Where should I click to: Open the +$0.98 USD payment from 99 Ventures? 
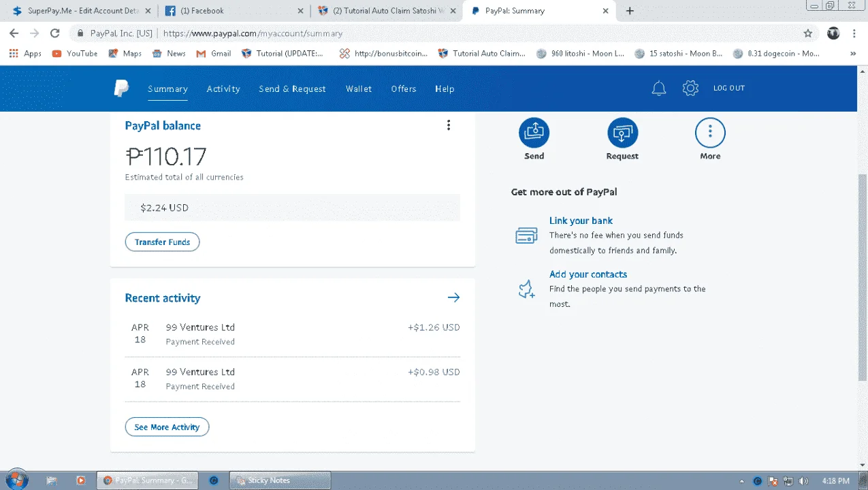(293, 379)
